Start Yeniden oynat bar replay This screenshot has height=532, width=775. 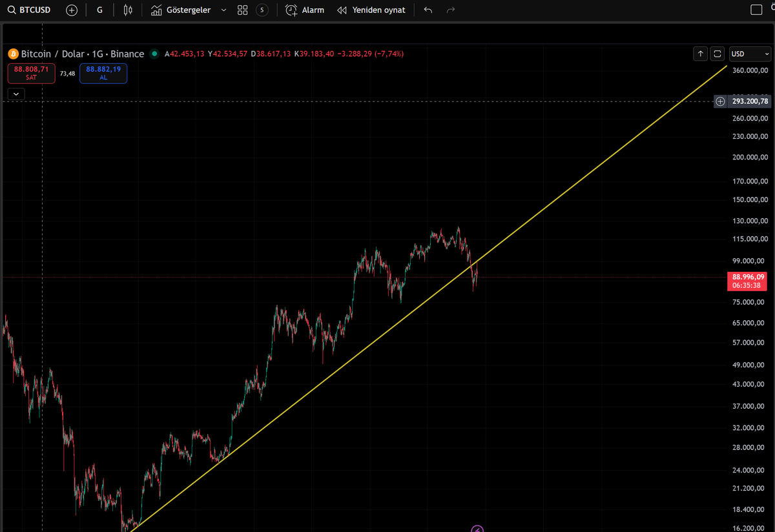coord(371,10)
